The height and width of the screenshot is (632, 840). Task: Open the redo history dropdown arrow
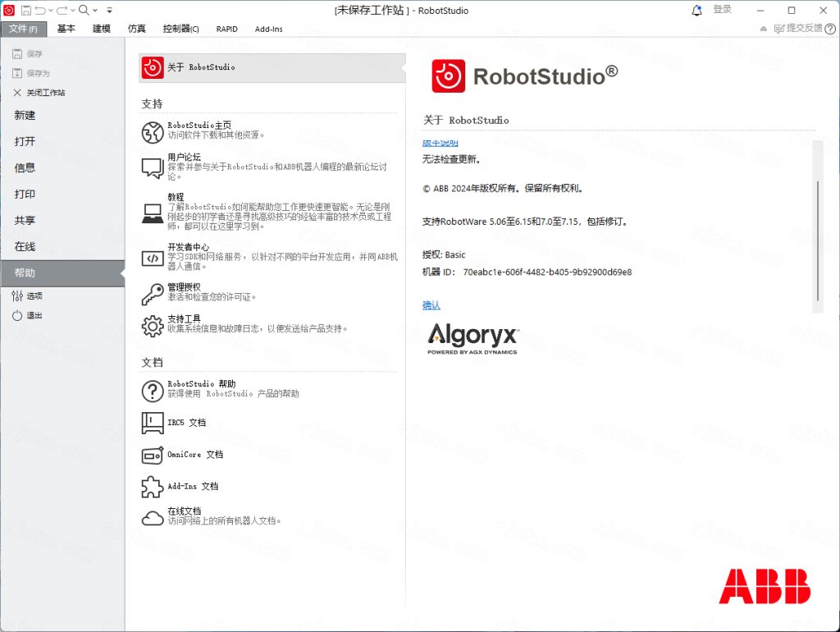72,10
